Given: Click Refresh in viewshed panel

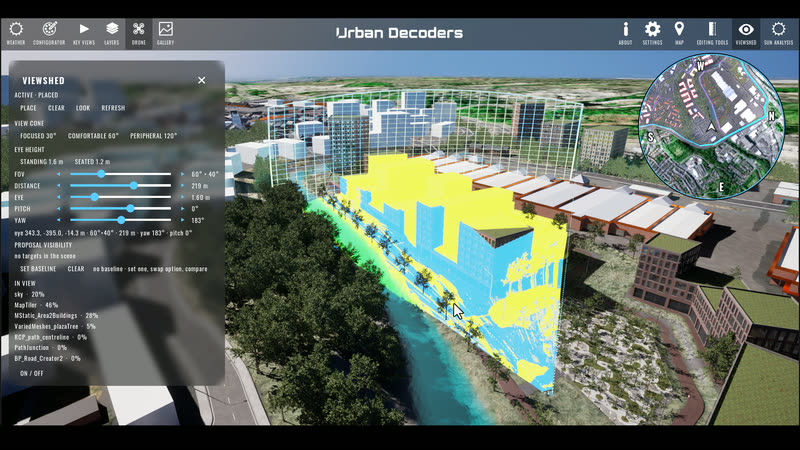Looking at the screenshot, I should click(x=113, y=108).
